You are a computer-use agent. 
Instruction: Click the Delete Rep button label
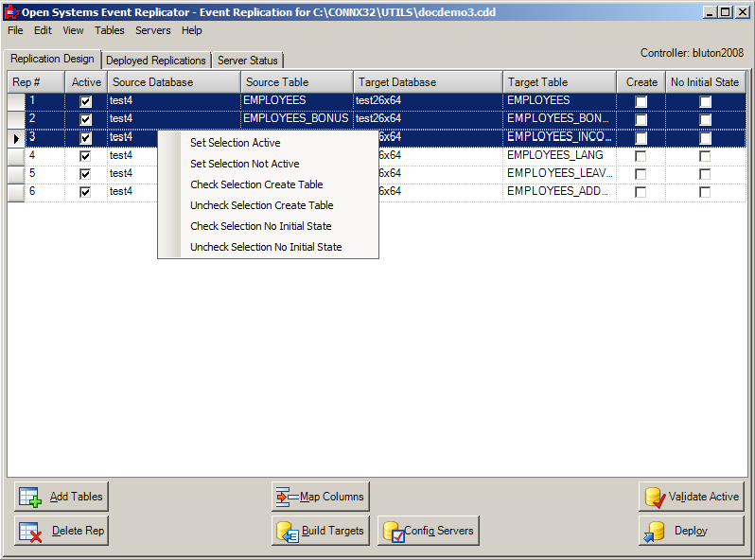coord(78,531)
